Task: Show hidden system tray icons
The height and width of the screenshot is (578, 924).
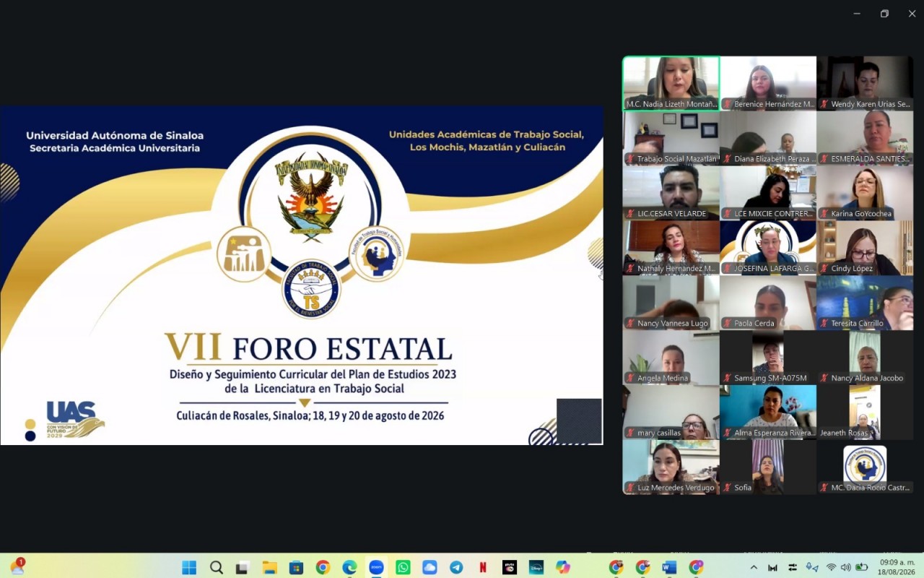Action: point(754,567)
